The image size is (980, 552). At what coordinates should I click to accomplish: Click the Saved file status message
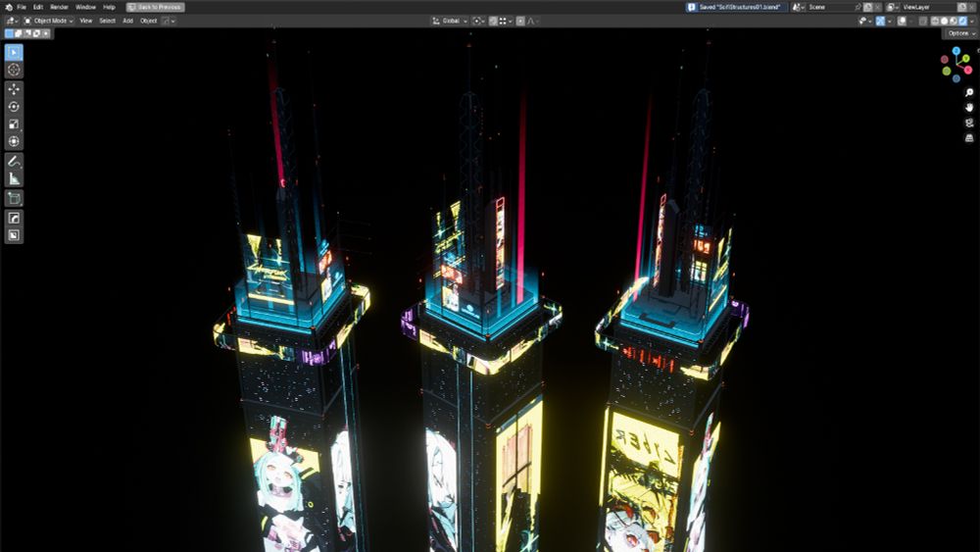(736, 7)
